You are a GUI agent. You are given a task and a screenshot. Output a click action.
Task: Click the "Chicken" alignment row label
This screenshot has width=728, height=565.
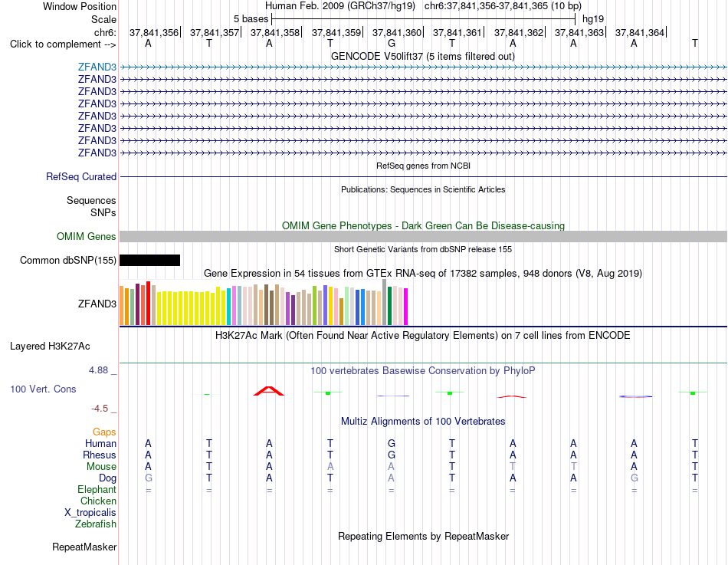coord(98,501)
